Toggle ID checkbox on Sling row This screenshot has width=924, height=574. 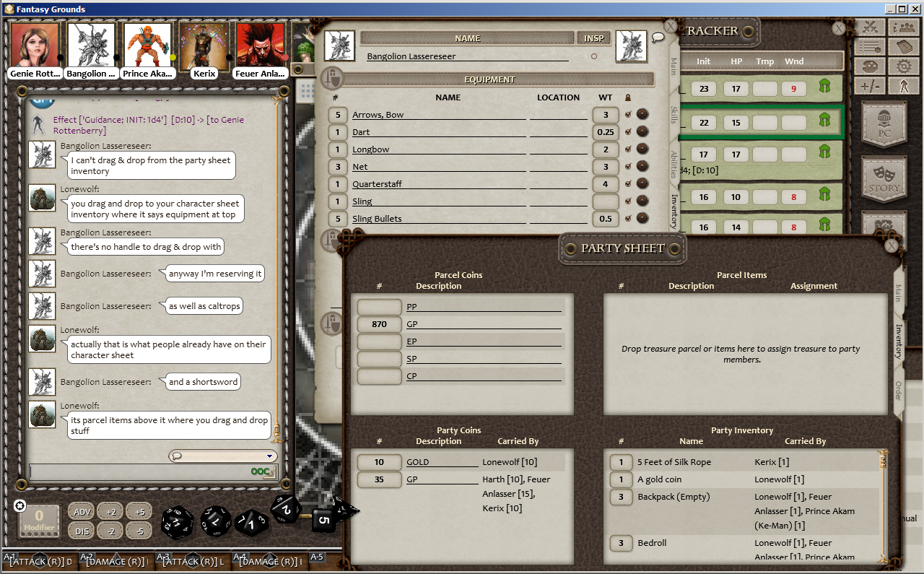(627, 201)
